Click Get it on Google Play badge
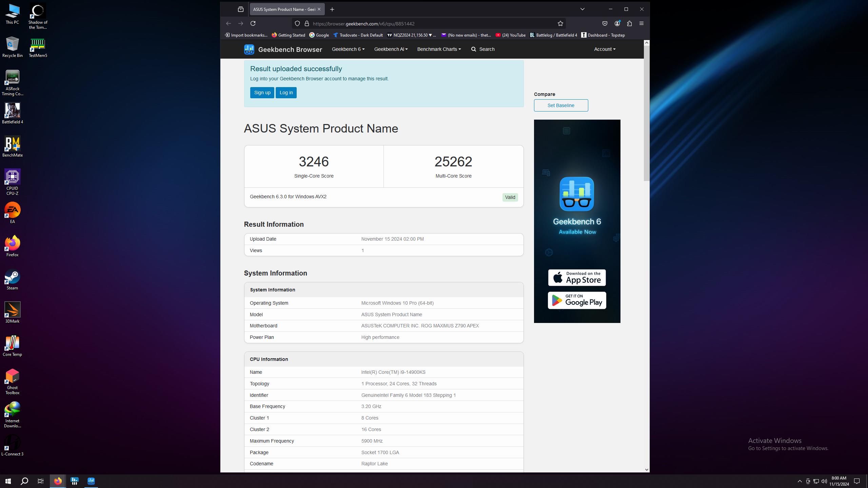 pyautogui.click(x=577, y=300)
